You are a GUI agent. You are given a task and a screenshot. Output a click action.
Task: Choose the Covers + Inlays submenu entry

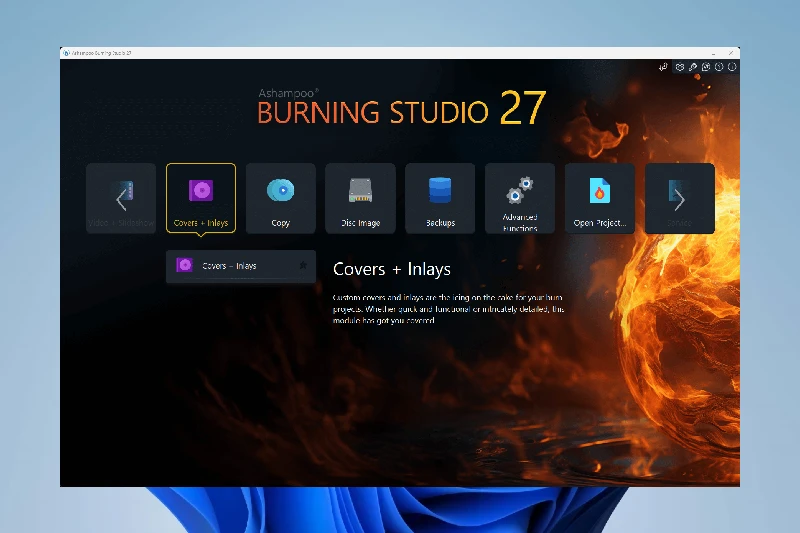point(241,266)
